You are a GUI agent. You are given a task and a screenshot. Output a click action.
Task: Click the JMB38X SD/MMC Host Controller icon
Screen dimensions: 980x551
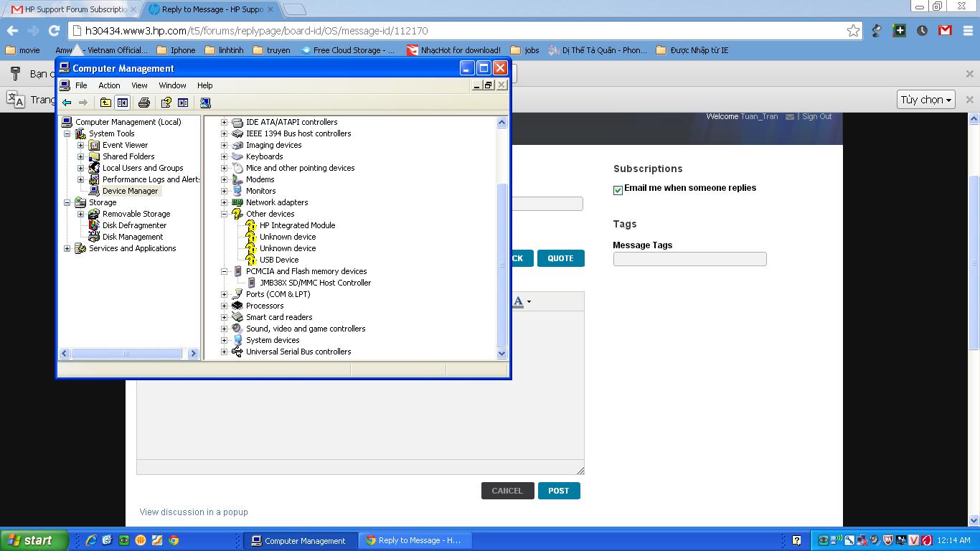(x=251, y=283)
